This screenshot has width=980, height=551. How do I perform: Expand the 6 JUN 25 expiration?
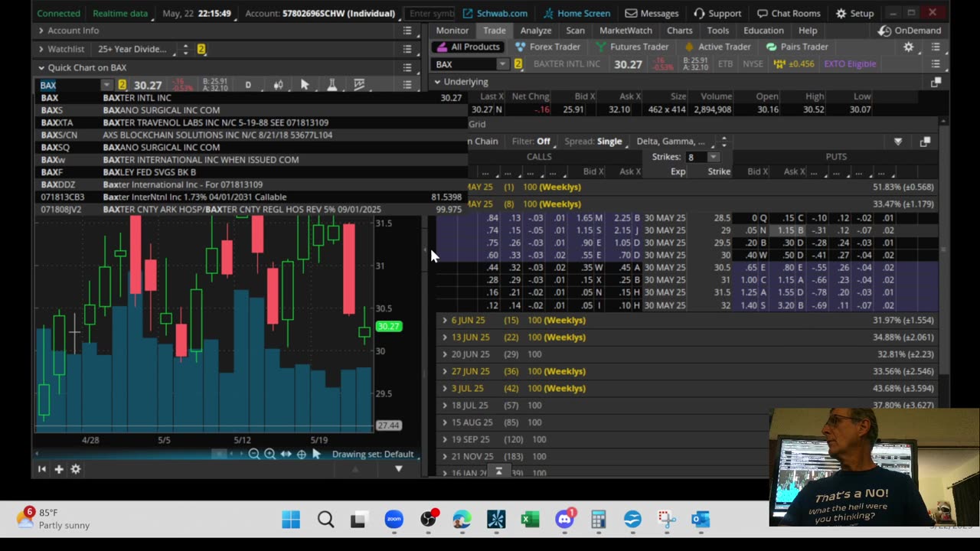(445, 321)
